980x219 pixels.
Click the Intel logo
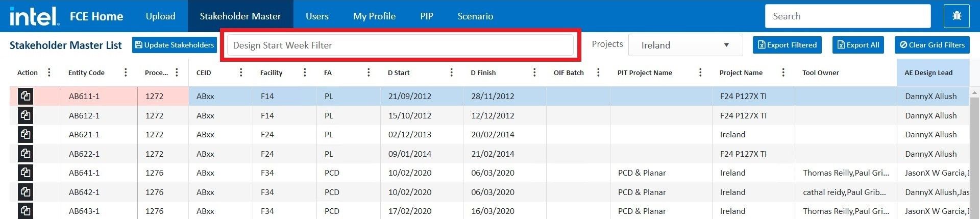(x=34, y=16)
